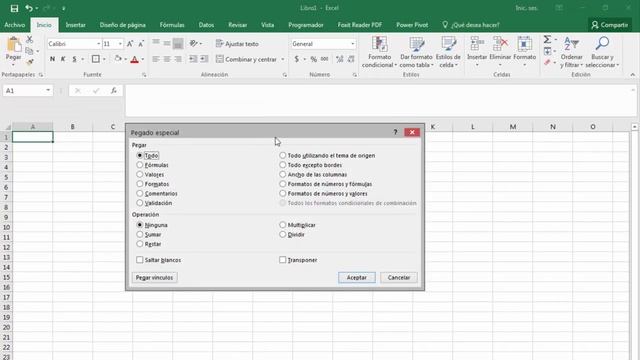
Task: Expand the borders dropdown arrow
Action: (x=104, y=60)
